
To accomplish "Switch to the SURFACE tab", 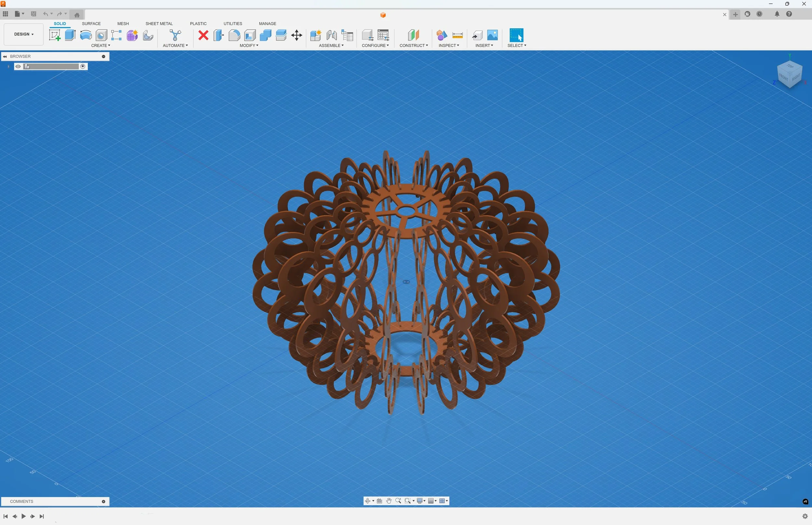I will (91, 23).
